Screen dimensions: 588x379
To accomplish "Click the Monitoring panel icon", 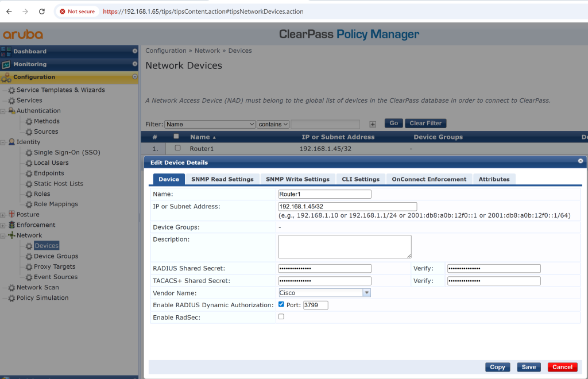I will coord(6,64).
